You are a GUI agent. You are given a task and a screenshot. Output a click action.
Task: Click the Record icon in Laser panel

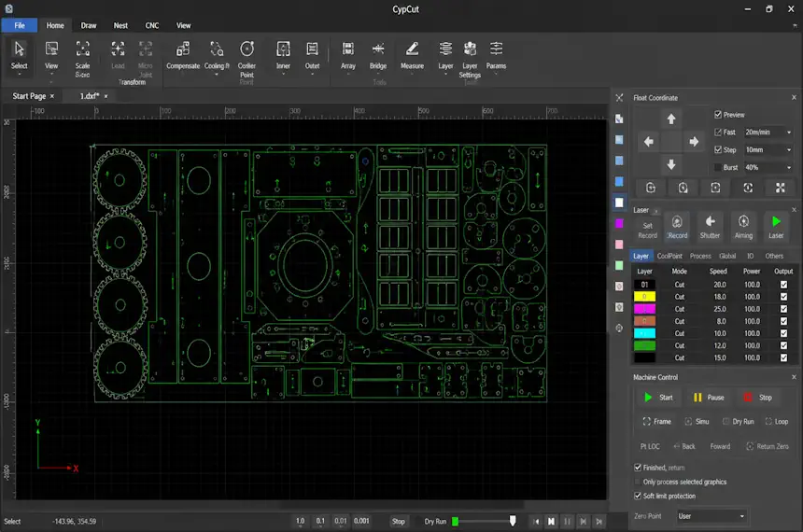coord(677,226)
